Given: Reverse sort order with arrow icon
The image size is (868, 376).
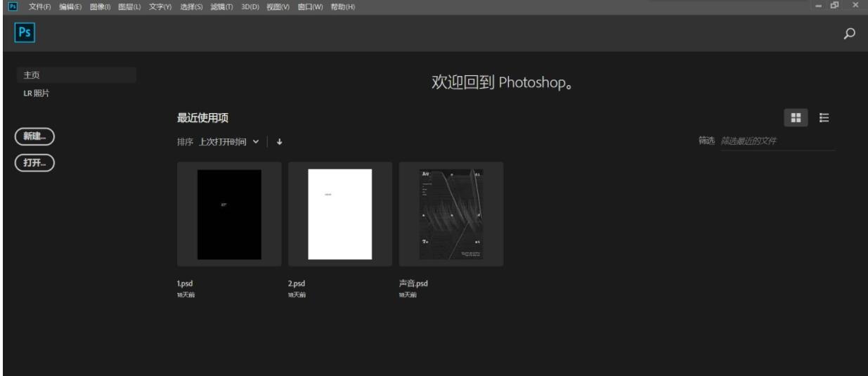Looking at the screenshot, I should pyautogui.click(x=279, y=141).
